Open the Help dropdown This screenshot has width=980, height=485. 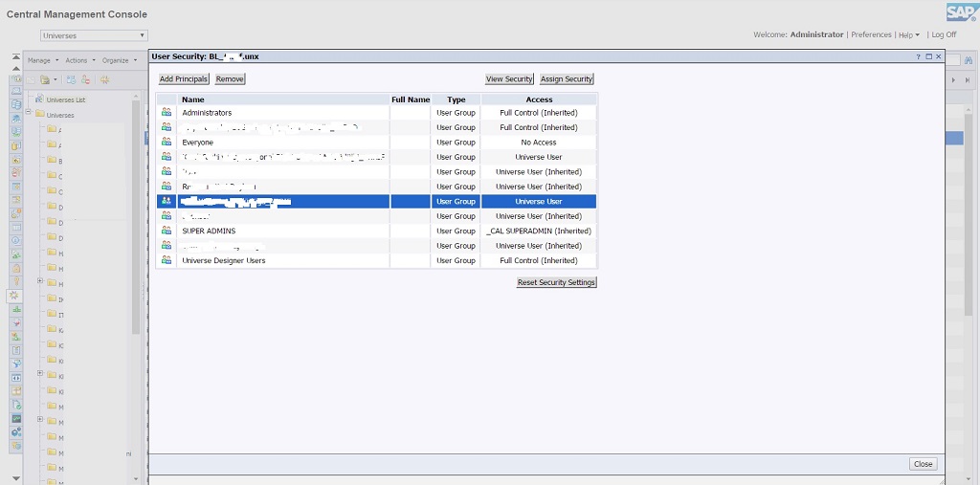tap(909, 35)
